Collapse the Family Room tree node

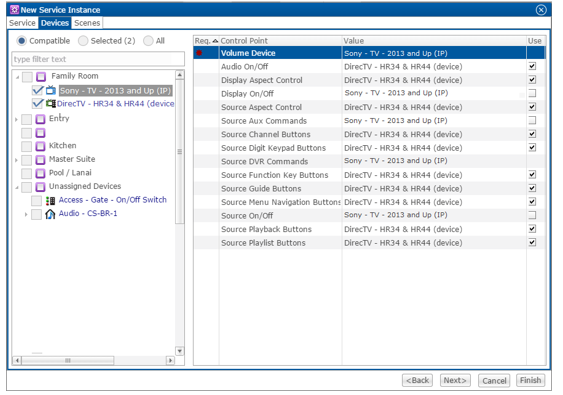[x=17, y=77]
